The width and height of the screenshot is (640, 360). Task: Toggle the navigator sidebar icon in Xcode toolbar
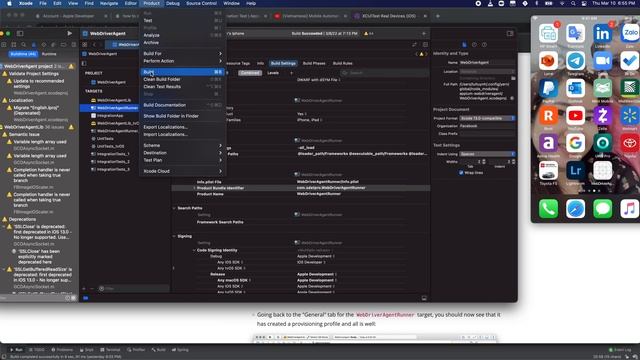(x=20, y=33)
